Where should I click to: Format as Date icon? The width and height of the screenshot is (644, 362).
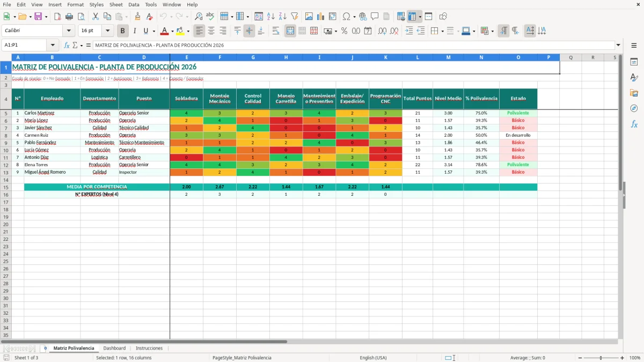point(368,31)
